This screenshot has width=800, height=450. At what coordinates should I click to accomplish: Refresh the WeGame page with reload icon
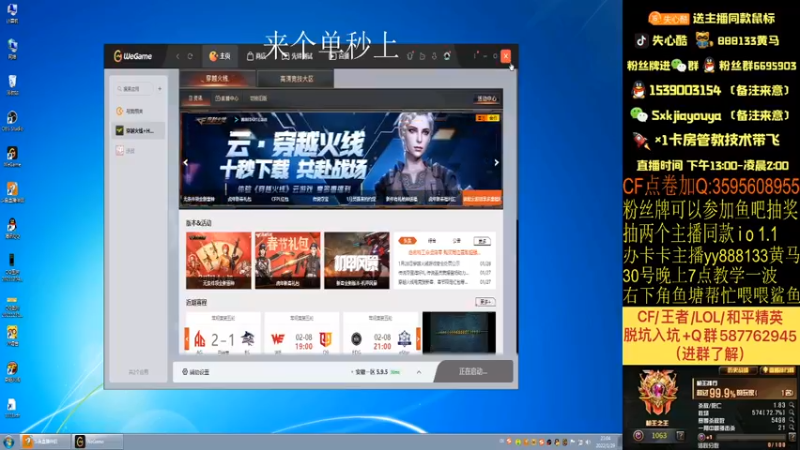[x=190, y=56]
